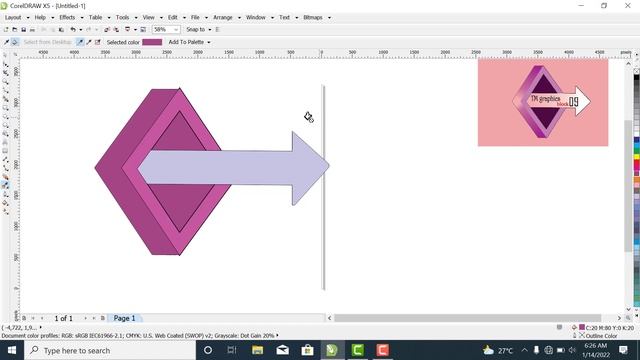Click the Type here to search box
640x360 pixels.
[110, 350]
